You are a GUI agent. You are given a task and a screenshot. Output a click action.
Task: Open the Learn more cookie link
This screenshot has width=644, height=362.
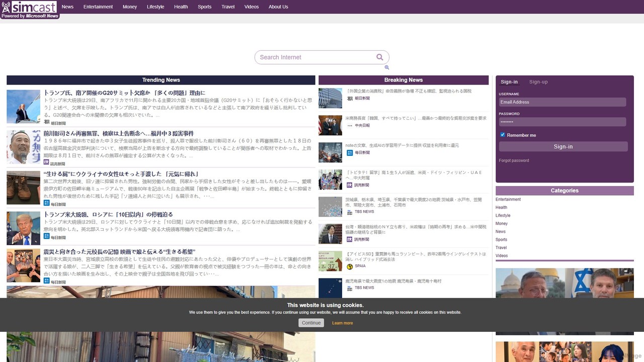(x=343, y=323)
